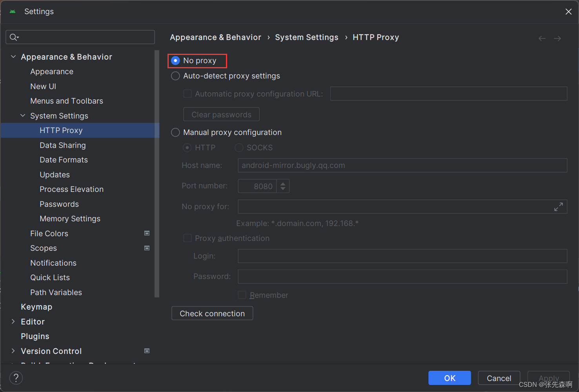This screenshot has width=579, height=392.
Task: Expand the Version Control section
Action: pyautogui.click(x=13, y=351)
